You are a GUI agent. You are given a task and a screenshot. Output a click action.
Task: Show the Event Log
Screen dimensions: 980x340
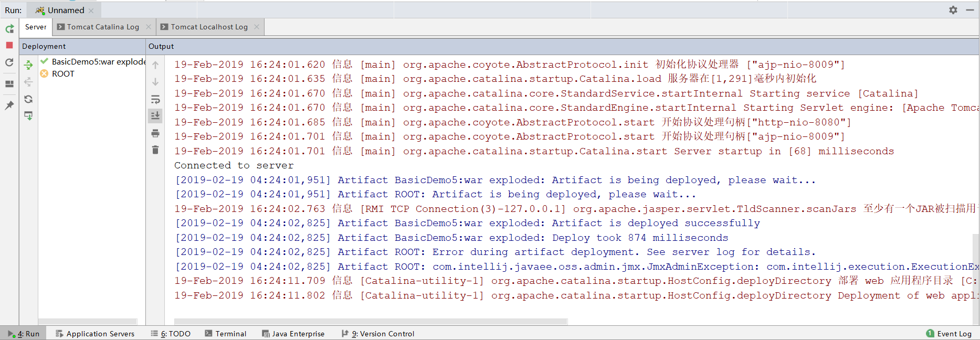pyautogui.click(x=949, y=334)
